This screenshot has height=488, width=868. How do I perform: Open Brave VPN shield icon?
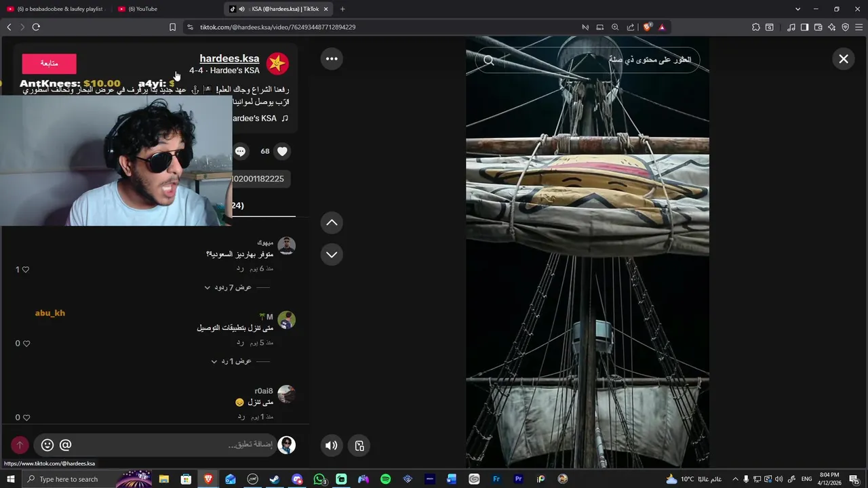[845, 27]
